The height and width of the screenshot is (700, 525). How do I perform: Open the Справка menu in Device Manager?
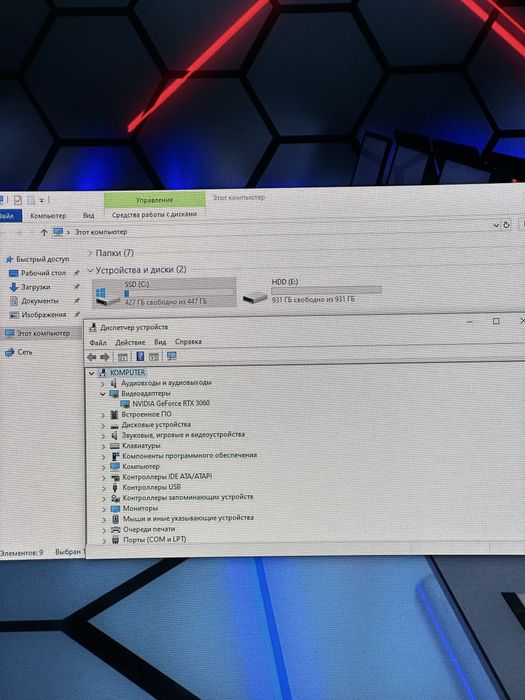pos(188,342)
